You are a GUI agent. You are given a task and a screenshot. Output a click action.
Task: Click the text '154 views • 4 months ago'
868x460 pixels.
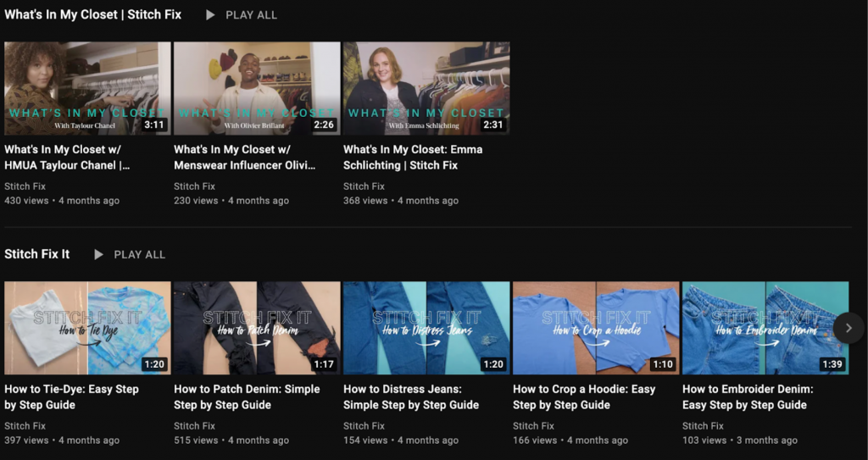coord(401,441)
